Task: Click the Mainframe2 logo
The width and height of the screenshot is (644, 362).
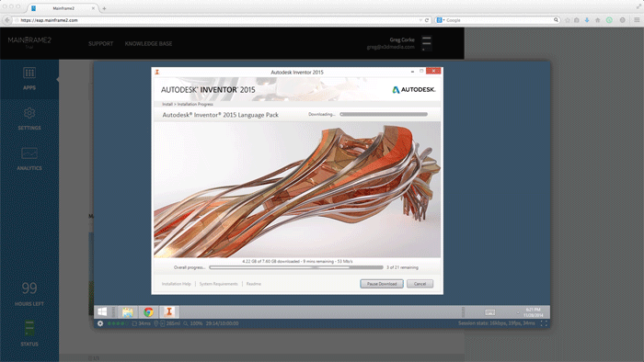Action: pos(29,40)
